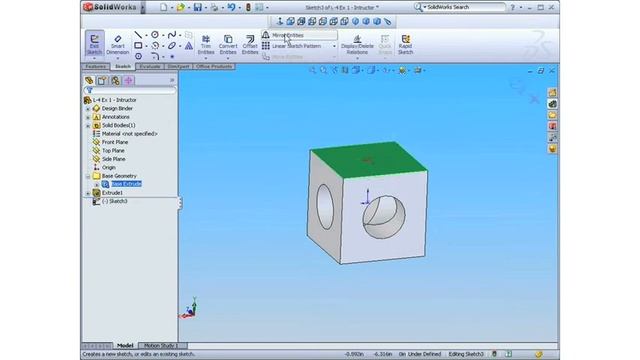Click the feature tree filter field
The width and height of the screenshot is (640, 360).
pos(130,90)
